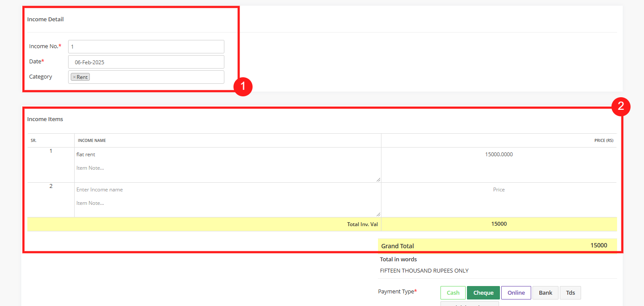Remove the Rent category tag
Viewport: 644px width, 306px height.
coord(74,77)
